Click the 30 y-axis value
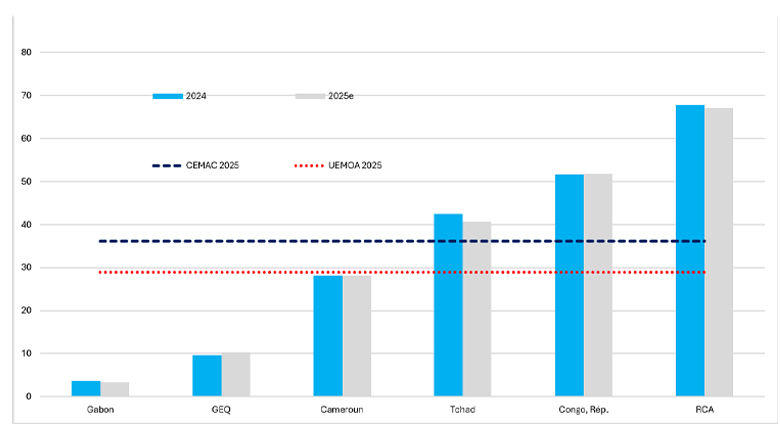 [x=26, y=267]
